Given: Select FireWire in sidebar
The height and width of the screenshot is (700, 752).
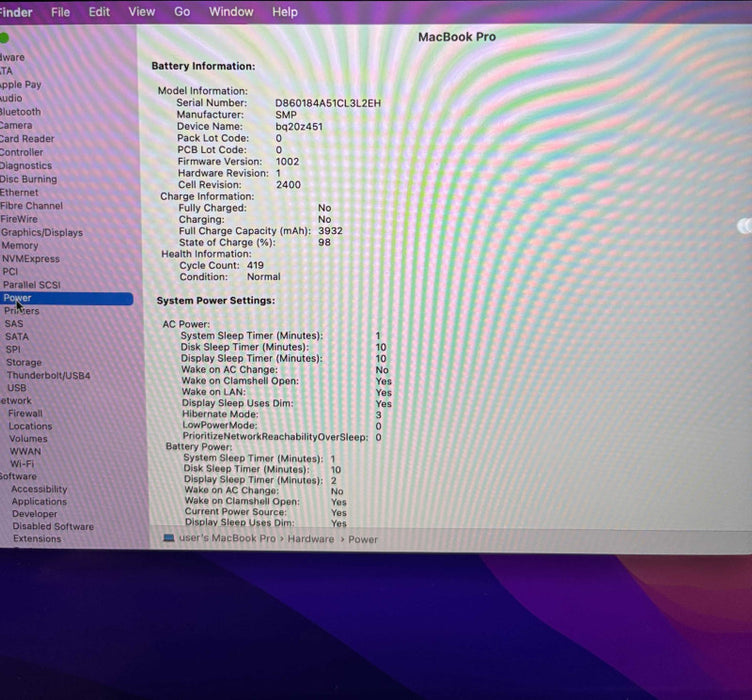Looking at the screenshot, I should click(19, 219).
